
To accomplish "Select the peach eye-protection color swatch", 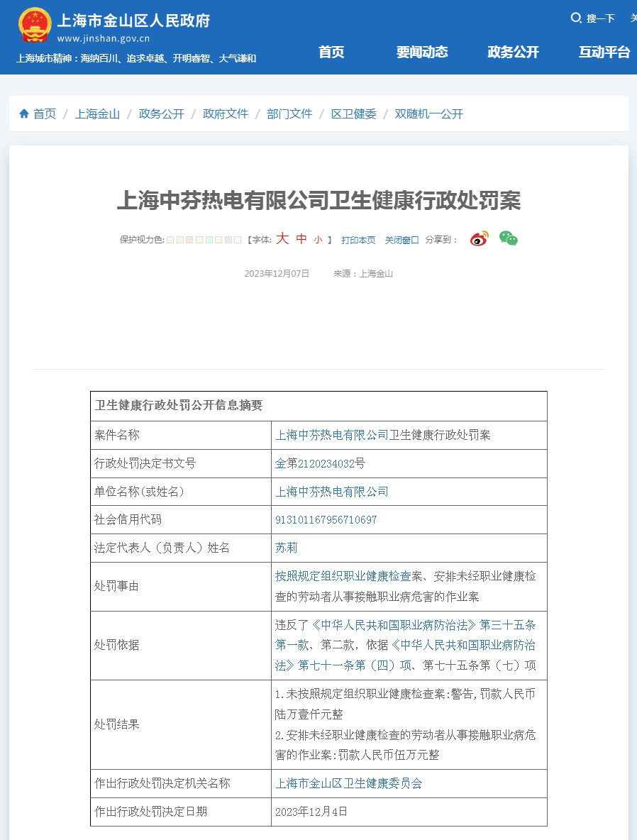I will (181, 240).
